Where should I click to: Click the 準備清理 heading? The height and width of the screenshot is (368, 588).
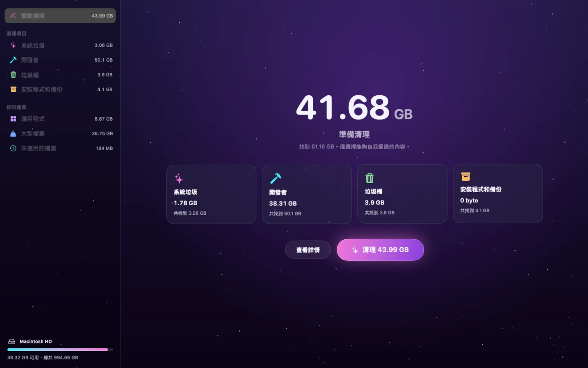pos(354,134)
